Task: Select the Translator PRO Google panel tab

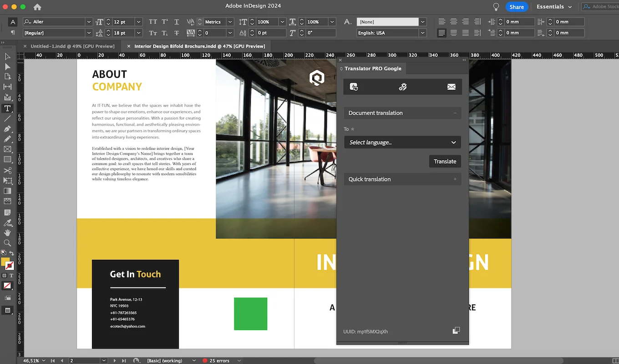Action: (x=373, y=69)
